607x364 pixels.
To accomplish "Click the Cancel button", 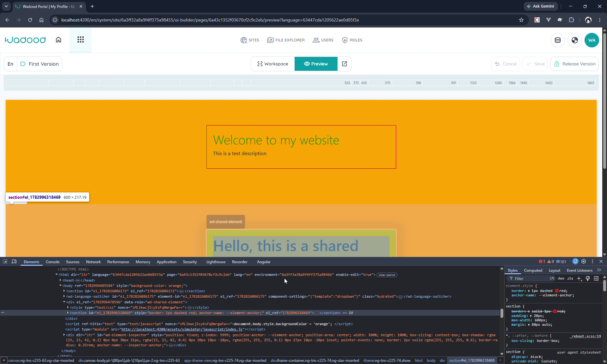I will pos(506,64).
